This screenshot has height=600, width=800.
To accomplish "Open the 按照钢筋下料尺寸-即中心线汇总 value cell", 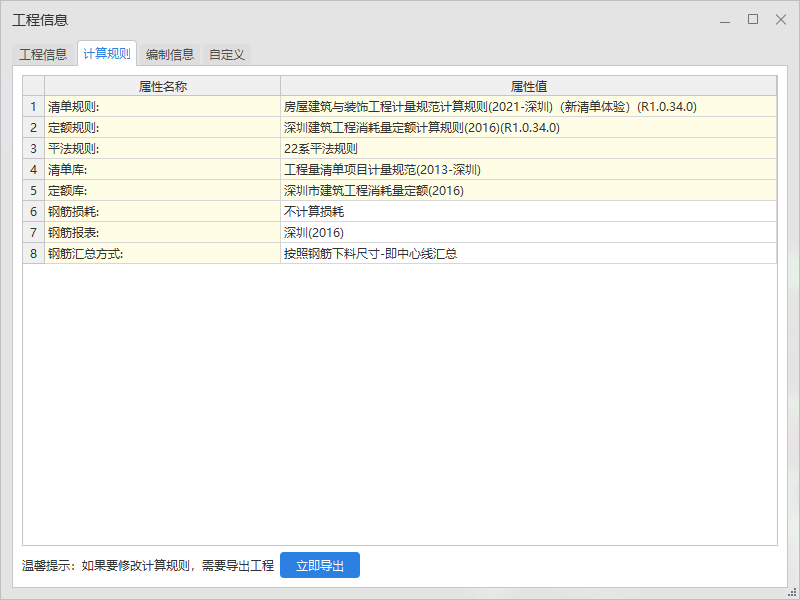I will (529, 253).
